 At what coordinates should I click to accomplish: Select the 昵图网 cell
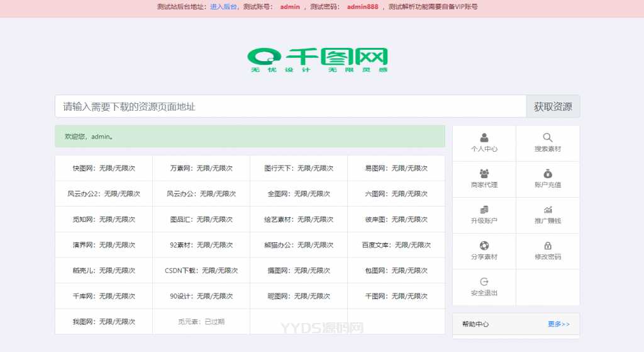[x=299, y=296]
